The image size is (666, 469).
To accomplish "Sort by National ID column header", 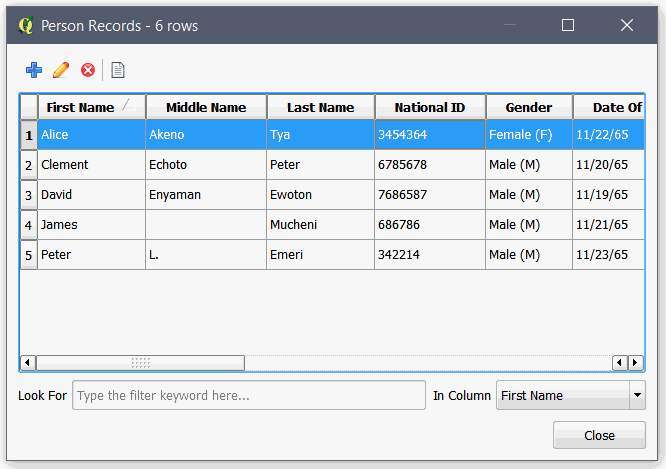I will 430,107.
